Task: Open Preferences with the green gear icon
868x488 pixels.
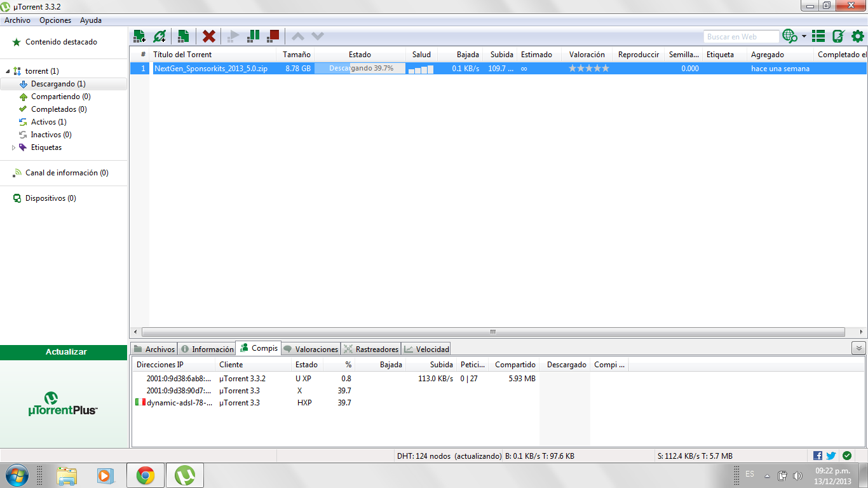Action: point(857,36)
